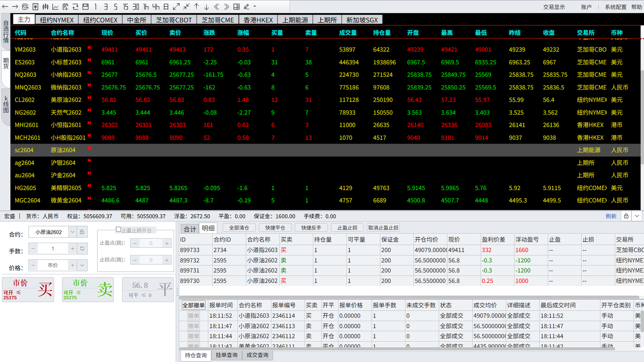Switch to the 香港HKEX tab
The image size is (644, 362).
click(x=258, y=20)
